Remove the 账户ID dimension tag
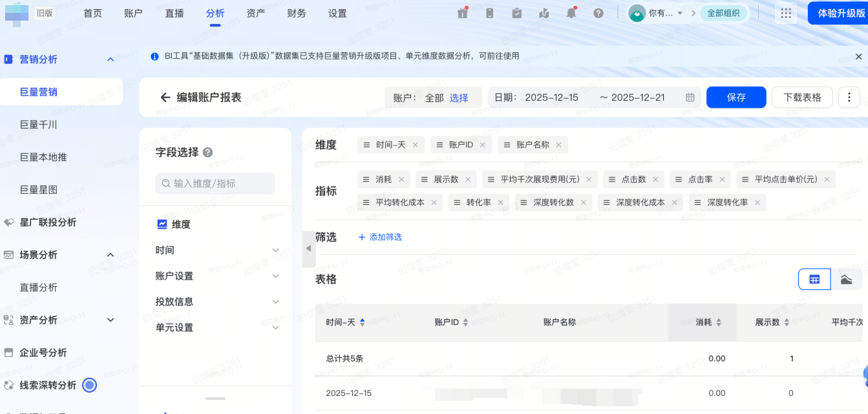This screenshot has width=868, height=414. (482, 145)
